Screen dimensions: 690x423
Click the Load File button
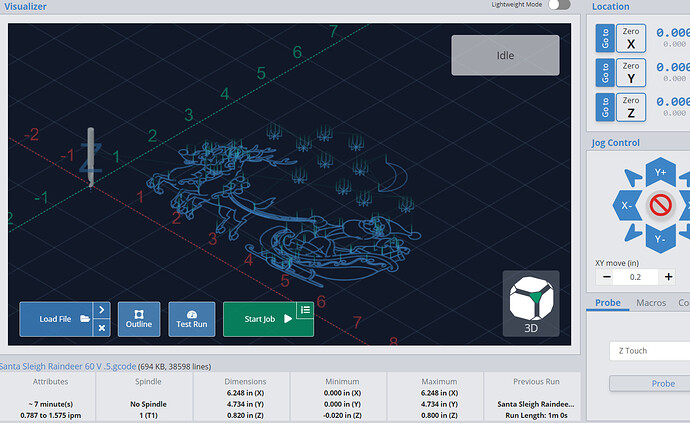[x=56, y=319]
